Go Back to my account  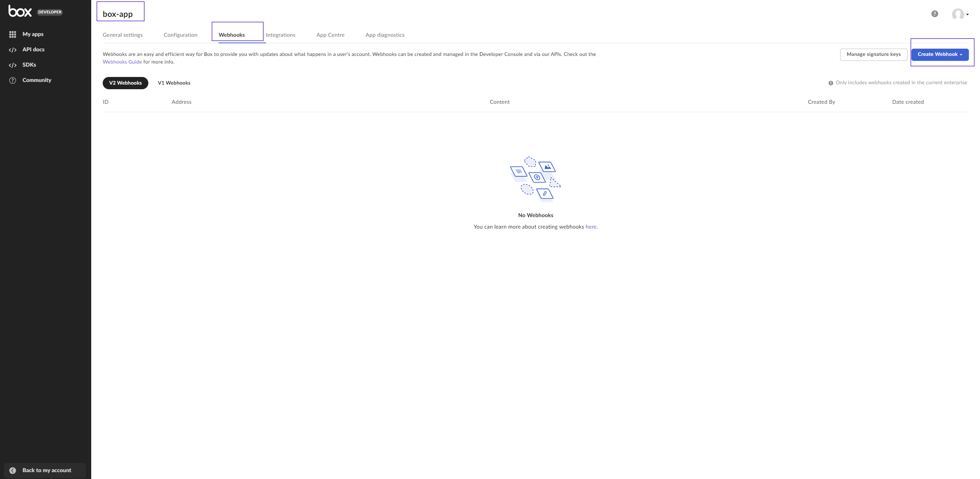[45, 470]
